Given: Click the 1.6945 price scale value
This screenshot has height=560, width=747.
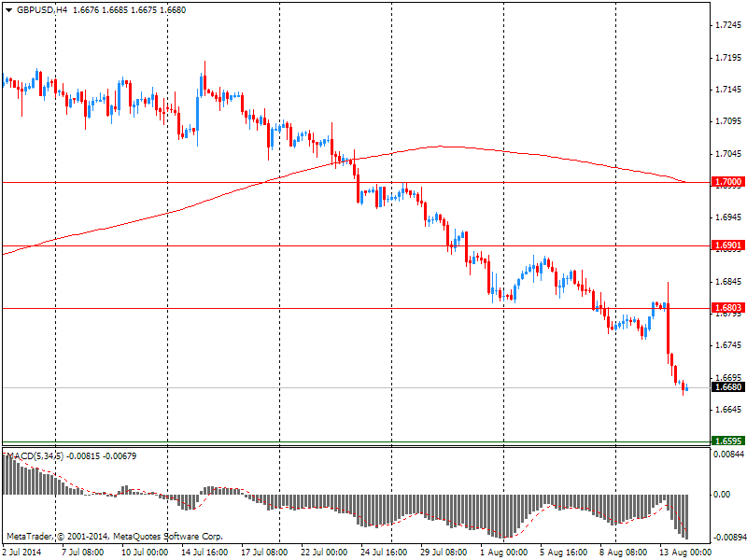Looking at the screenshot, I should tap(729, 217).
